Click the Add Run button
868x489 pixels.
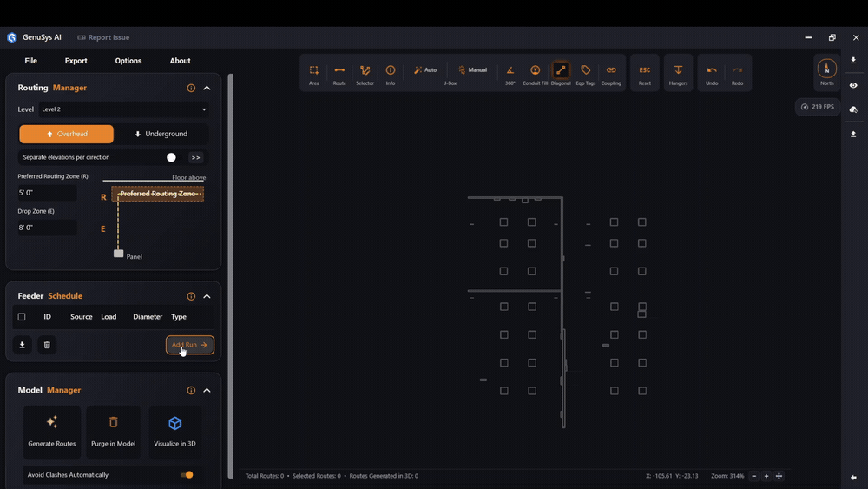(x=190, y=345)
